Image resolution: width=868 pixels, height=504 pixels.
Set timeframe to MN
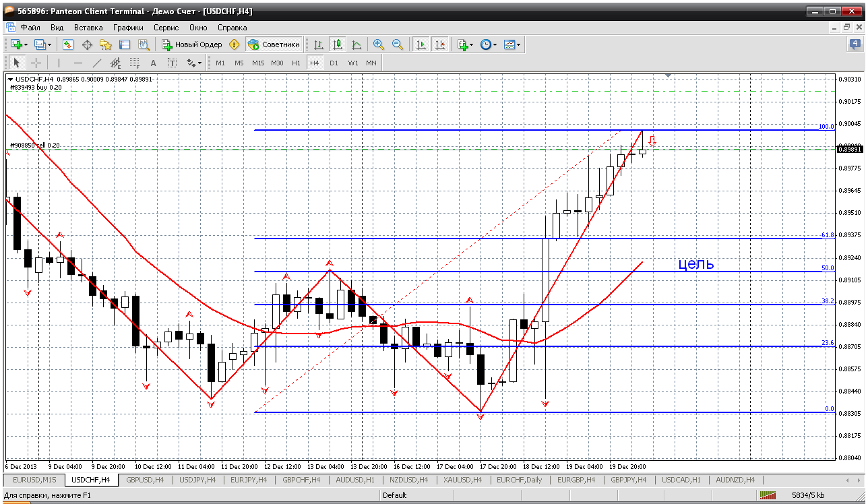[x=371, y=63]
